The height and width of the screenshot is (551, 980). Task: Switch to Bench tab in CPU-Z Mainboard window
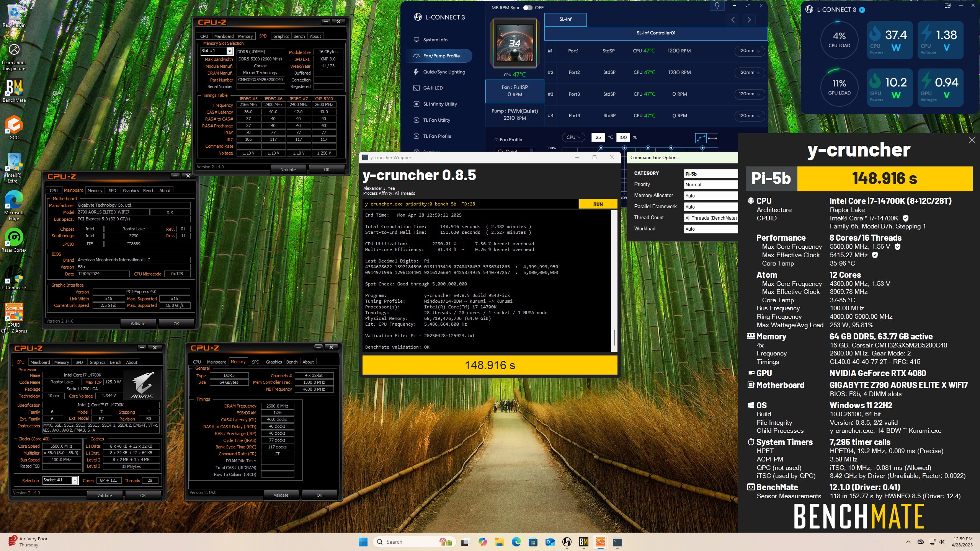click(149, 191)
